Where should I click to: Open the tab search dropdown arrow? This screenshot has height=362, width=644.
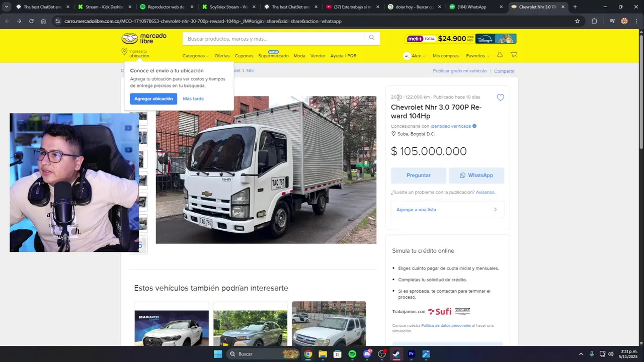pyautogui.click(x=7, y=7)
